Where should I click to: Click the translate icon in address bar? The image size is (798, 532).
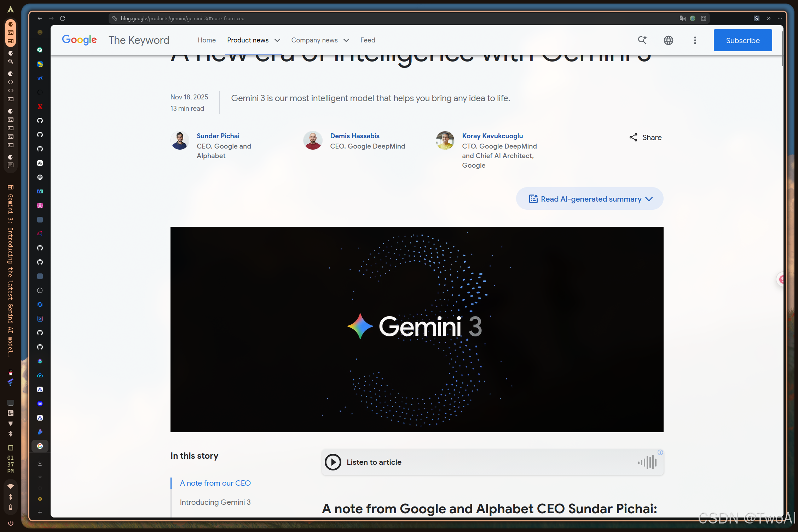(x=682, y=18)
